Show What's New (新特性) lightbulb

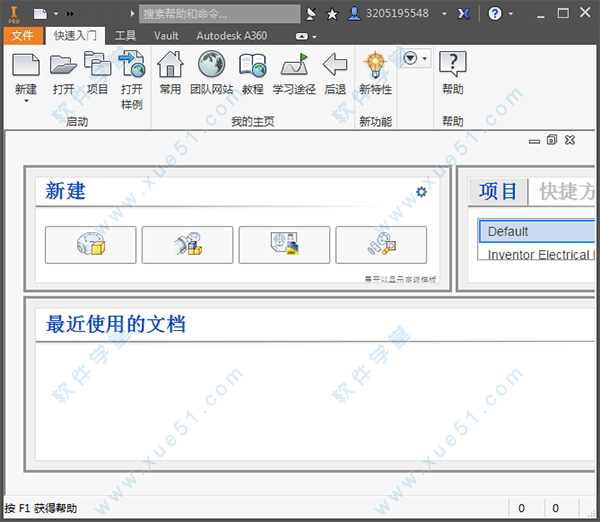[375, 64]
